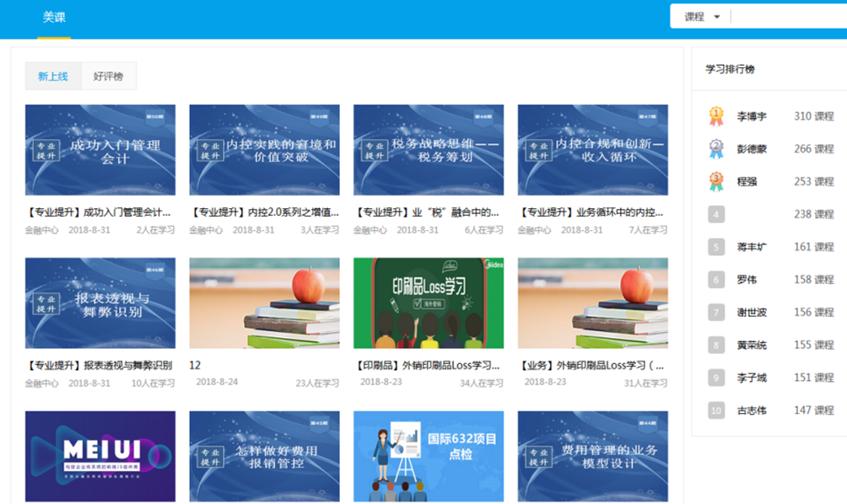
Task: Click the 【专业提升】业务循环中的内控 course title
Action: tap(591, 212)
